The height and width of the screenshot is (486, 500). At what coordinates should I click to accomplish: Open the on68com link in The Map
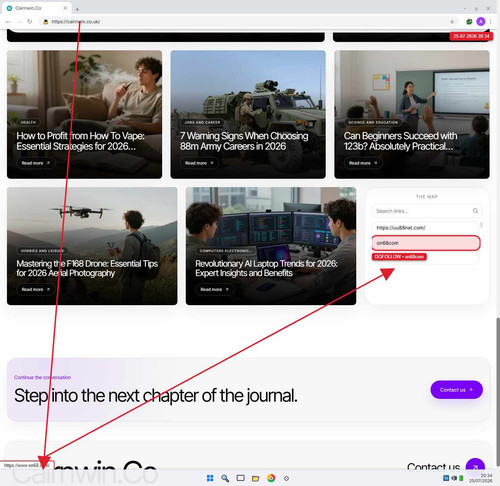pos(426,243)
